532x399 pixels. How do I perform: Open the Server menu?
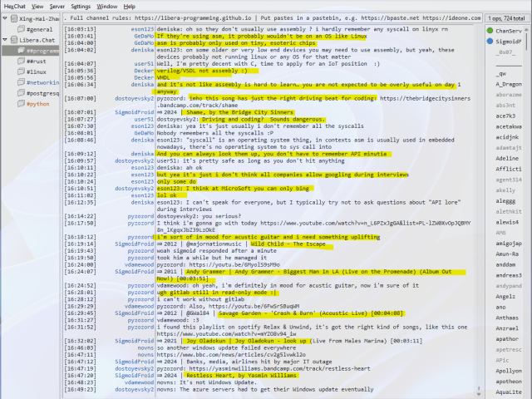(x=57, y=6)
